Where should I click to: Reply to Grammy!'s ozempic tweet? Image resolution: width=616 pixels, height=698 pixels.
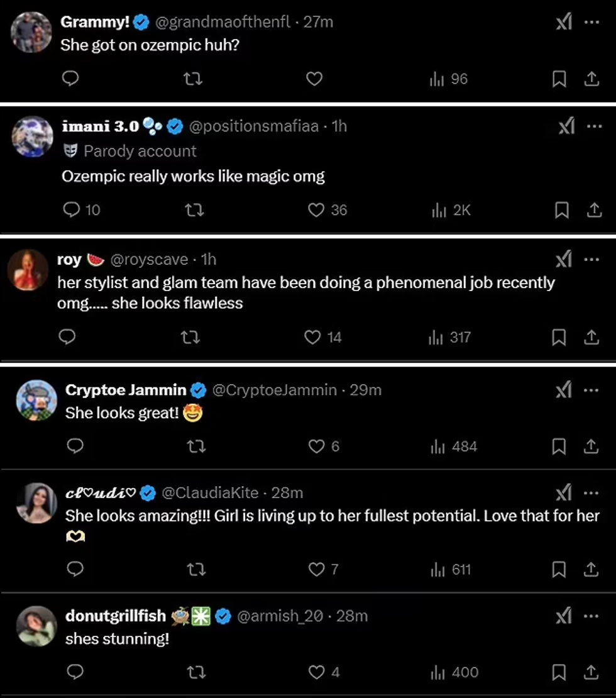click(x=71, y=79)
